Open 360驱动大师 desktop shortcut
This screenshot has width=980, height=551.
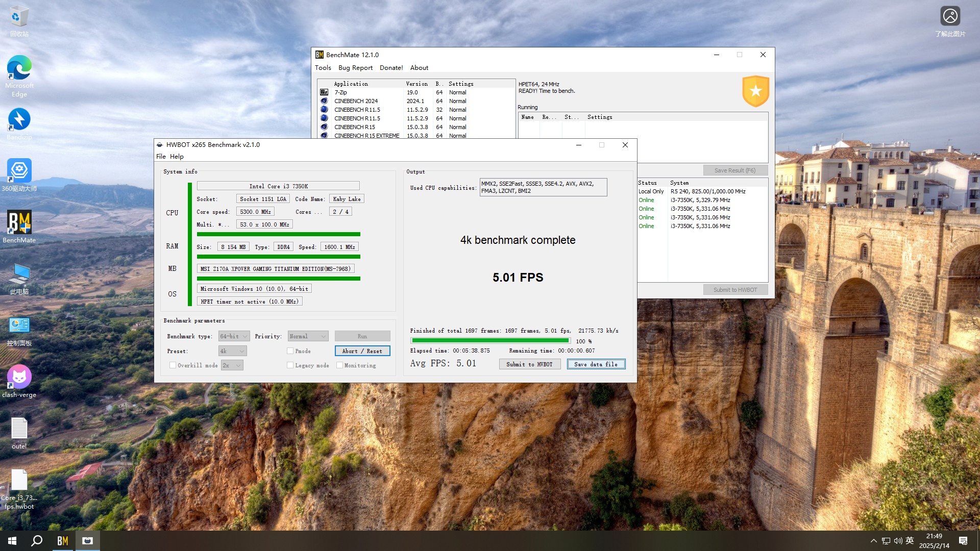(x=19, y=175)
